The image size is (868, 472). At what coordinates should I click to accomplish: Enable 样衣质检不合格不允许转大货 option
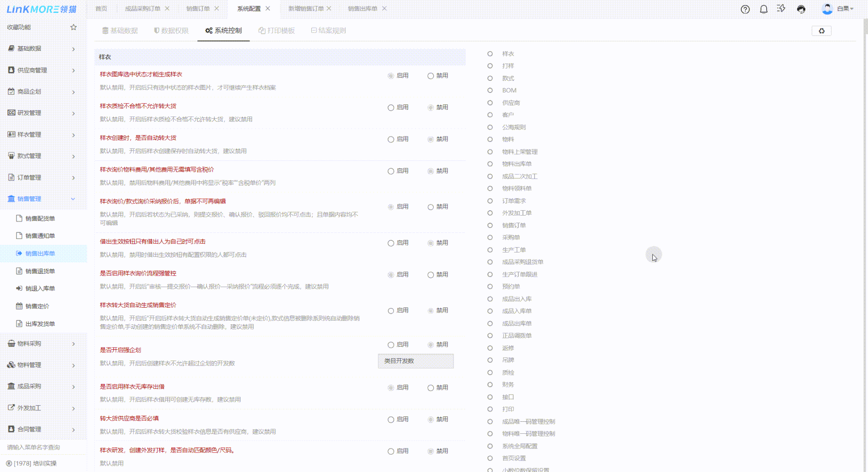pos(391,108)
